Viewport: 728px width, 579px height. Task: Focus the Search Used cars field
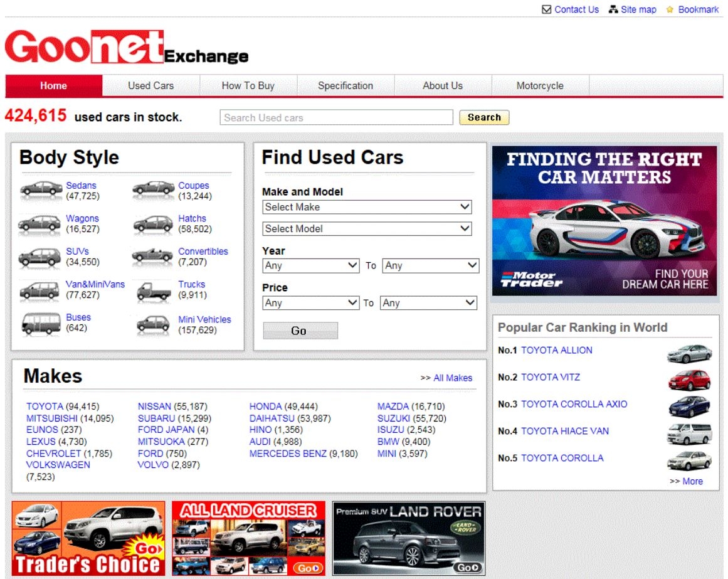pyautogui.click(x=337, y=117)
